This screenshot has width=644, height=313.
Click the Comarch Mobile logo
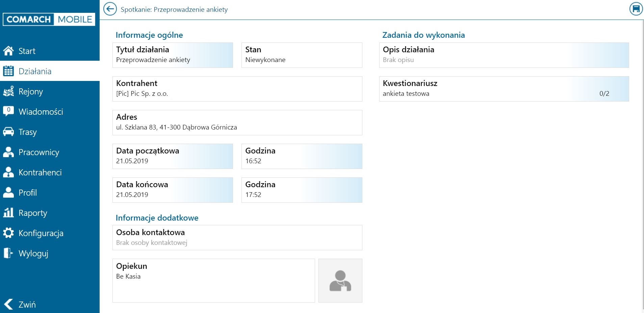[49, 19]
